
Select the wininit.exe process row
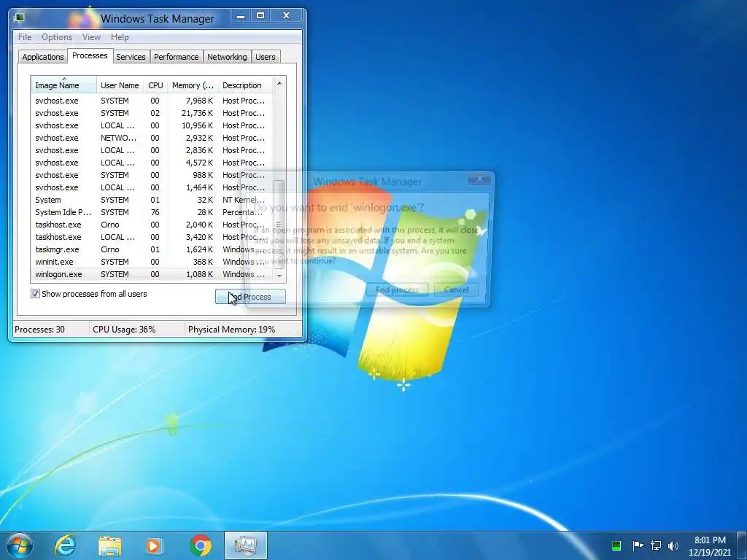coord(152,262)
